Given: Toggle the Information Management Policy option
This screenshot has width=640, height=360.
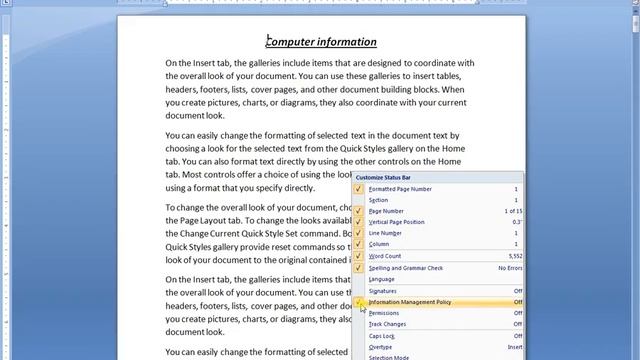Looking at the screenshot, I should tap(438, 302).
